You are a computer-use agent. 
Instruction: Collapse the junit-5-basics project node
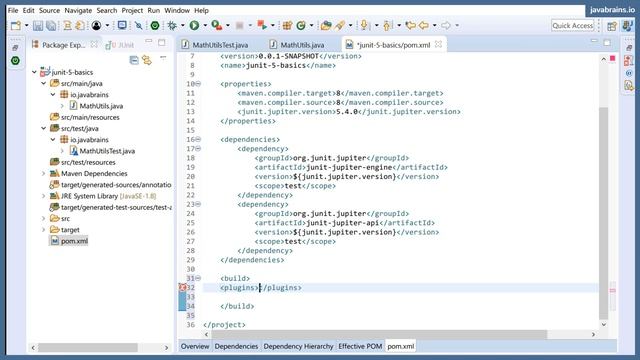click(34, 72)
